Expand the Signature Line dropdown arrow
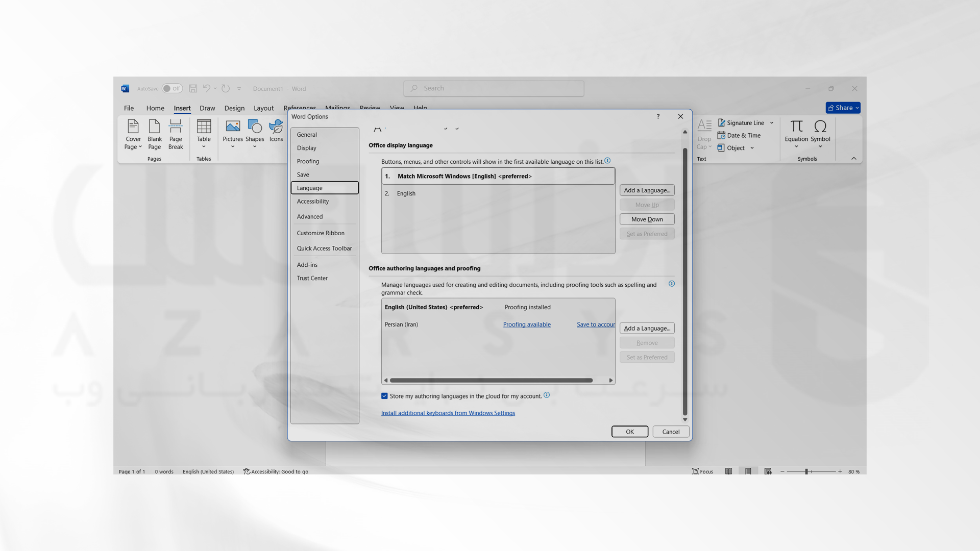 [772, 123]
